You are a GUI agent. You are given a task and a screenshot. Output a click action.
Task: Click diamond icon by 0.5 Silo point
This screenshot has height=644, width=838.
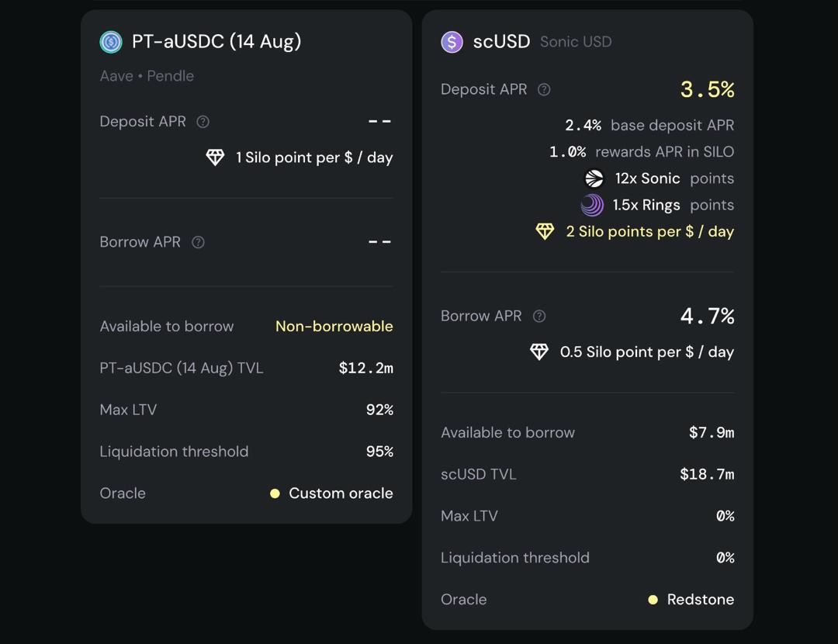(x=539, y=351)
